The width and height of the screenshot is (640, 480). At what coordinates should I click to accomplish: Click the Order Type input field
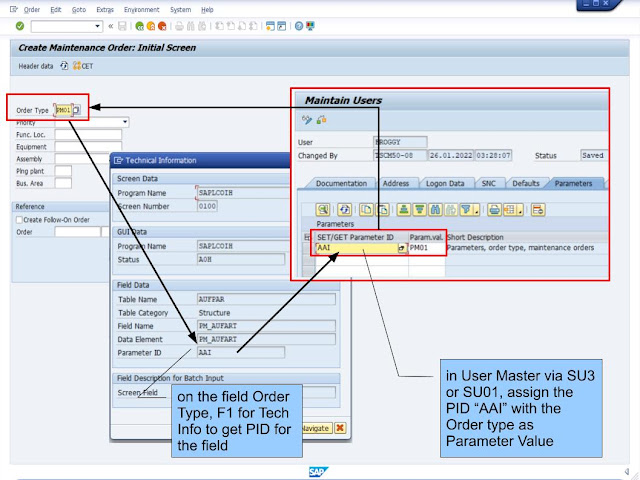coord(64,110)
